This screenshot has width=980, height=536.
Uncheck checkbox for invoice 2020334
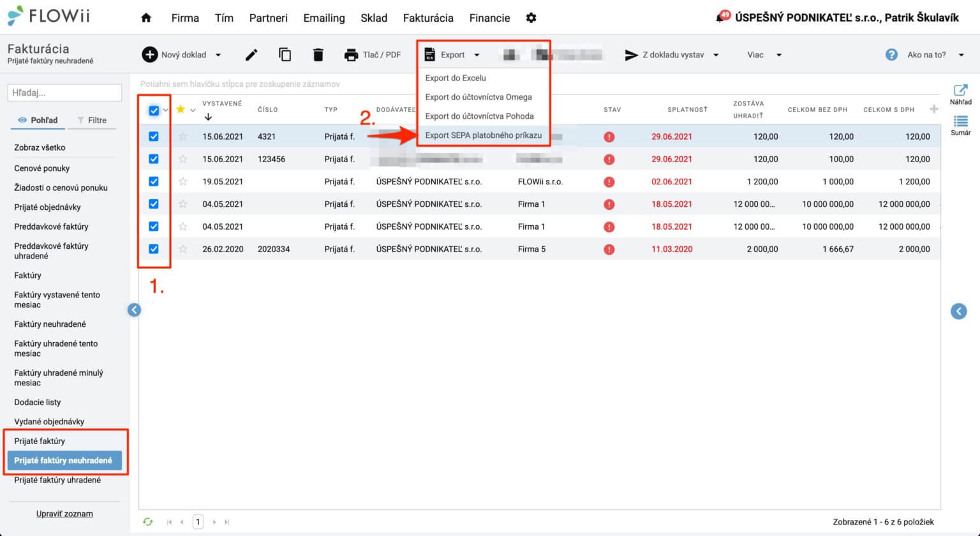(154, 249)
